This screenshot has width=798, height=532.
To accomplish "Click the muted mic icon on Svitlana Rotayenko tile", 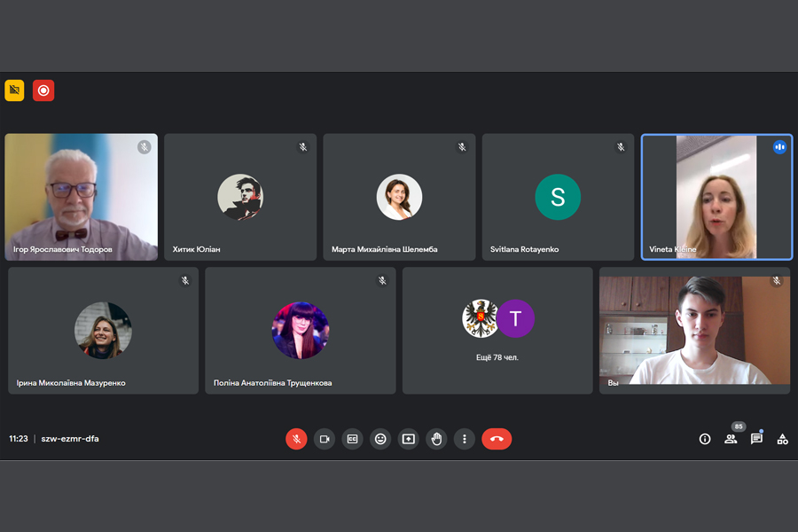I will click(x=621, y=147).
